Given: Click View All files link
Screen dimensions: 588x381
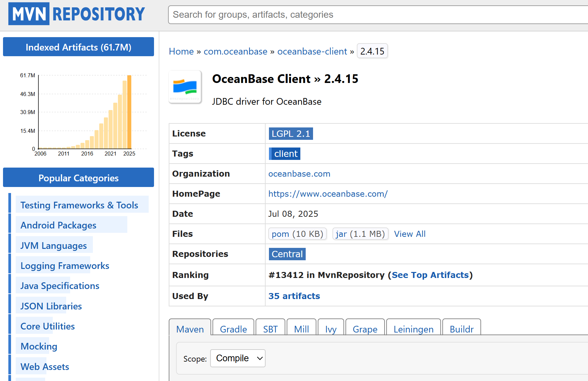Looking at the screenshot, I should point(410,234).
